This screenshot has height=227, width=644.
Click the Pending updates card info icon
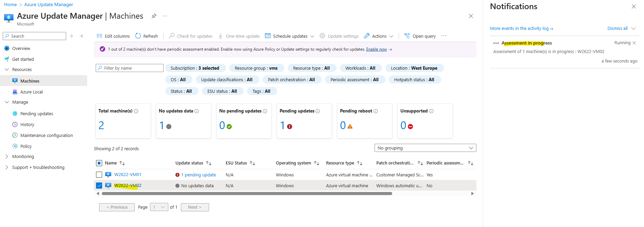(x=318, y=111)
